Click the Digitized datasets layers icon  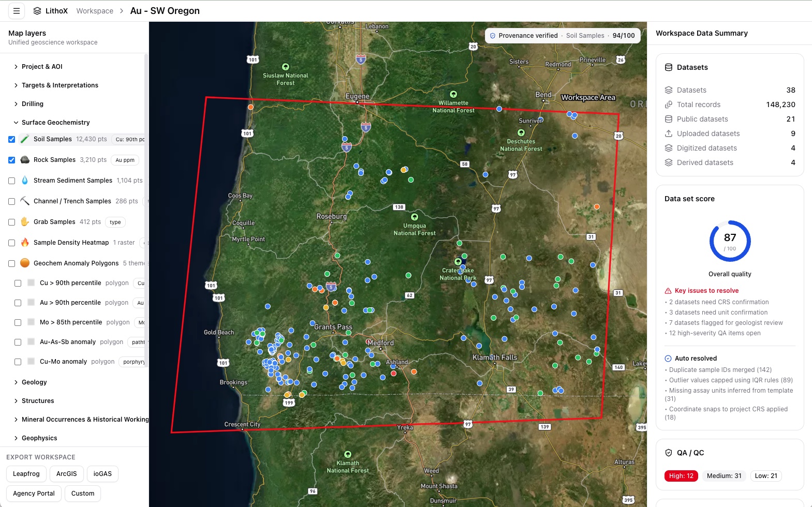click(x=669, y=148)
